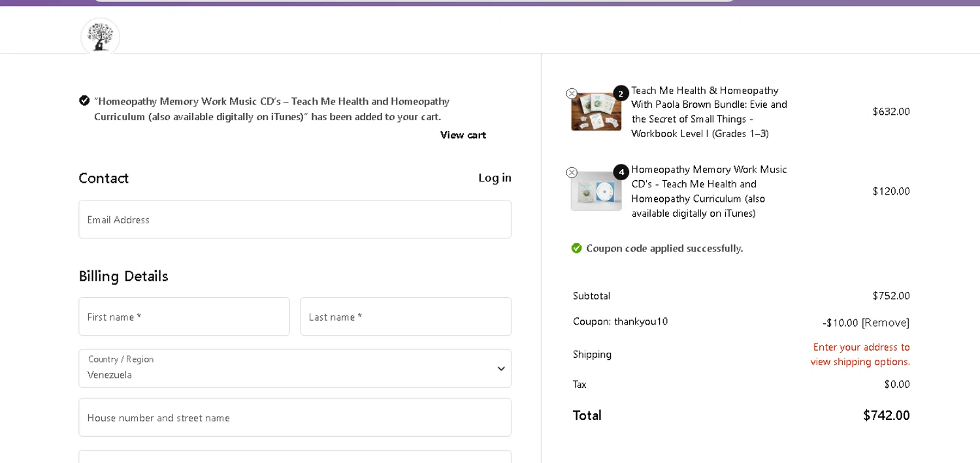Focus the Last name field
Image resolution: width=980 pixels, height=463 pixels.
[x=406, y=317]
